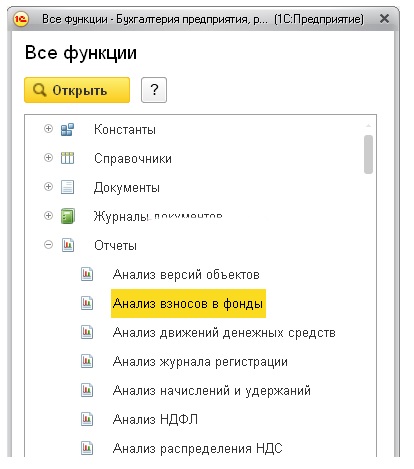Click the vertical scrollbar thumb
Viewport: 414px width, 469px height.
coord(368,154)
